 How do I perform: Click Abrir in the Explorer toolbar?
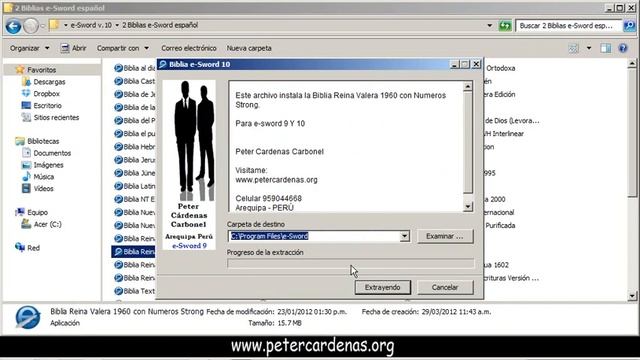[x=74, y=48]
